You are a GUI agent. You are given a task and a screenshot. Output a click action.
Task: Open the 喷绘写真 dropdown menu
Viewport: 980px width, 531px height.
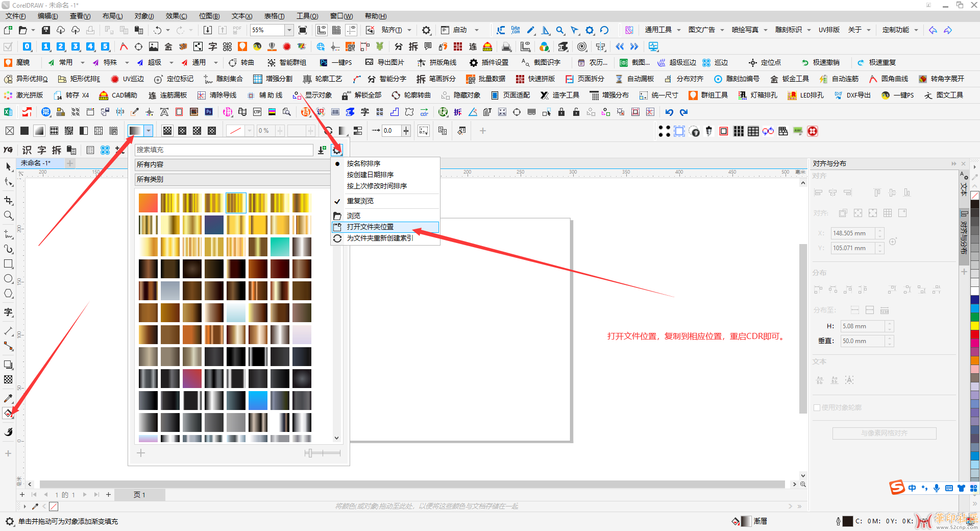(749, 30)
